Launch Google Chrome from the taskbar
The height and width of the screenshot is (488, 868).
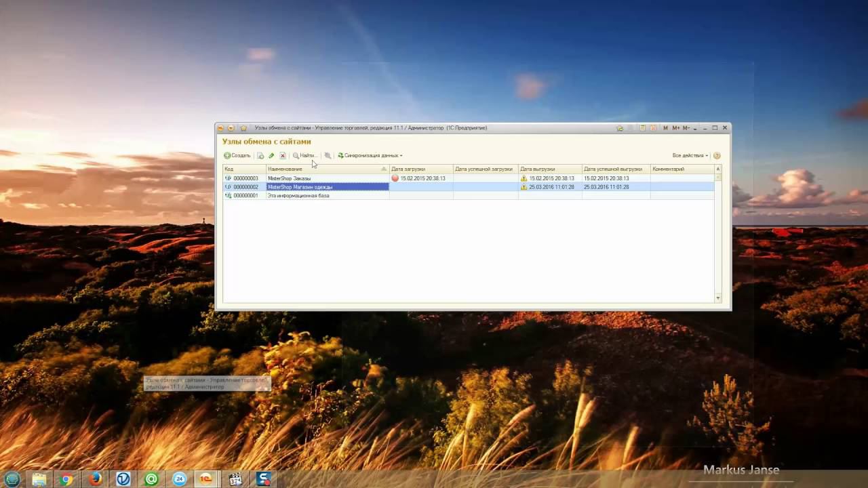coord(66,479)
